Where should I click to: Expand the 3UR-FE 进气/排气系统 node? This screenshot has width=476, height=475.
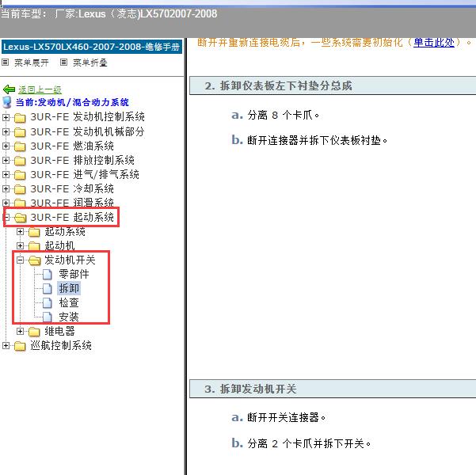[6, 174]
